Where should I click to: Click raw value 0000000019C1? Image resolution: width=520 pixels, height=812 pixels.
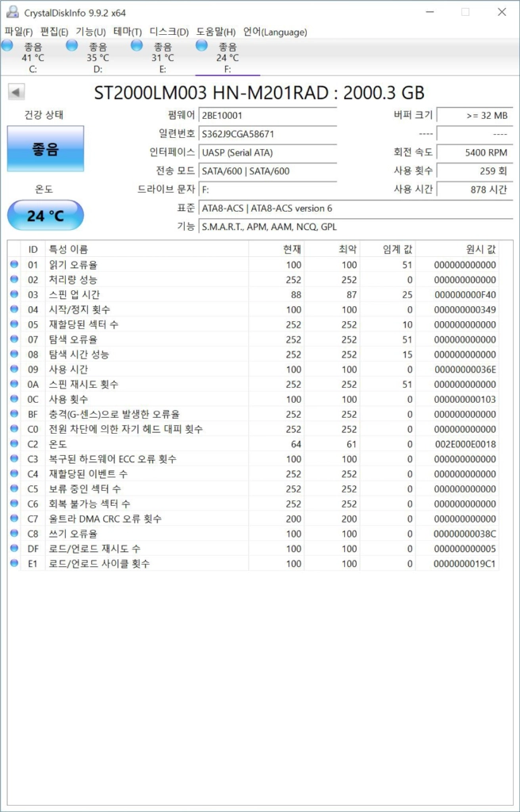(x=465, y=564)
